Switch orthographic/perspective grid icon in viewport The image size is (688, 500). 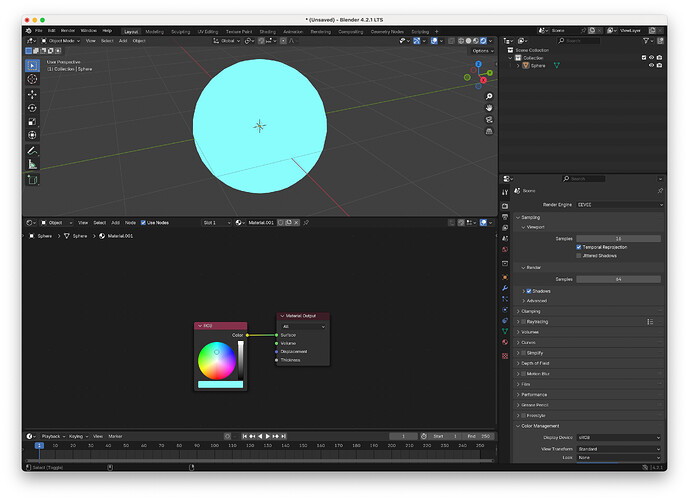[489, 132]
